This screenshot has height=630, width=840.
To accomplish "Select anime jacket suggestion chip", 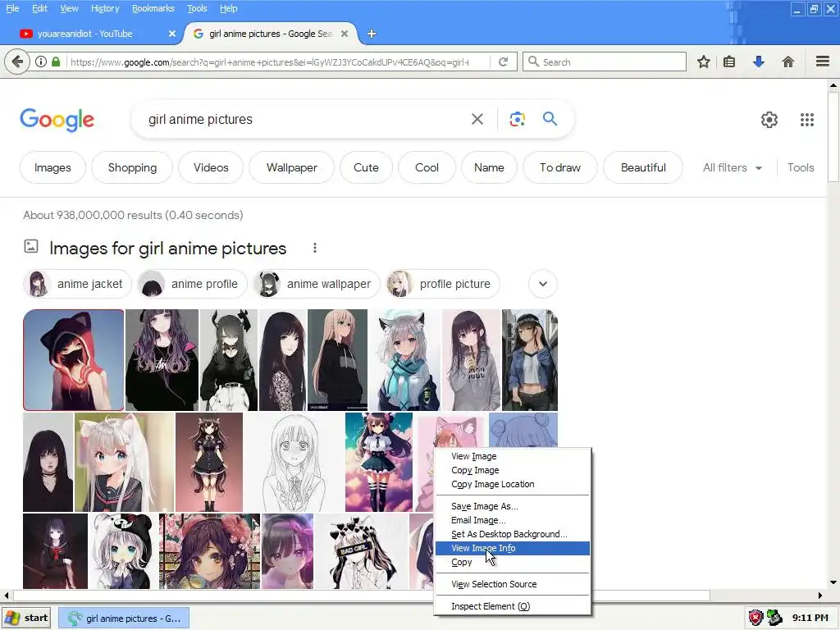I will [77, 284].
